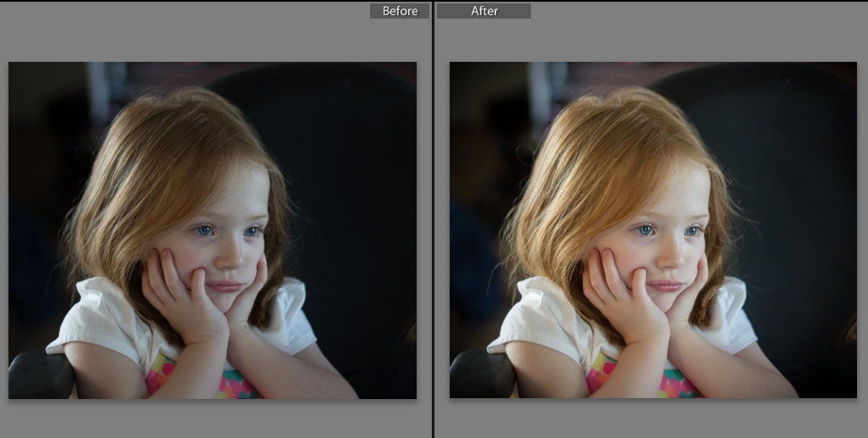Select the Before photo preview
The height and width of the screenshot is (438, 868).
(213, 230)
